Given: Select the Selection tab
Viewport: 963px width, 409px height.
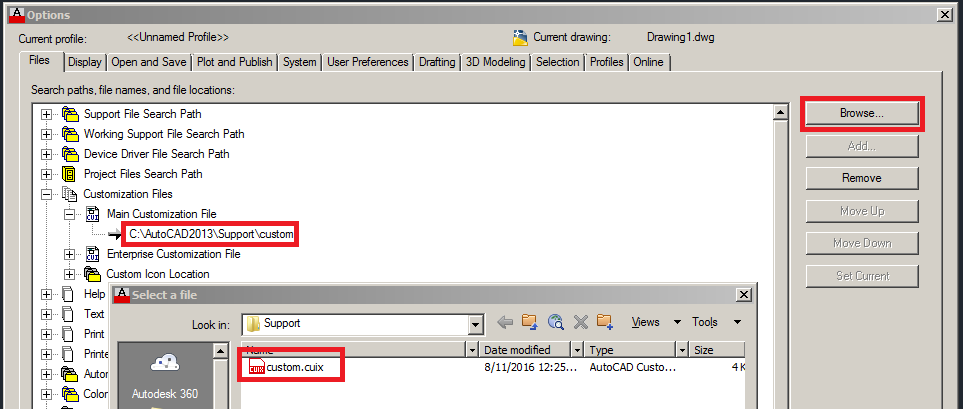Looking at the screenshot, I should tap(558, 62).
